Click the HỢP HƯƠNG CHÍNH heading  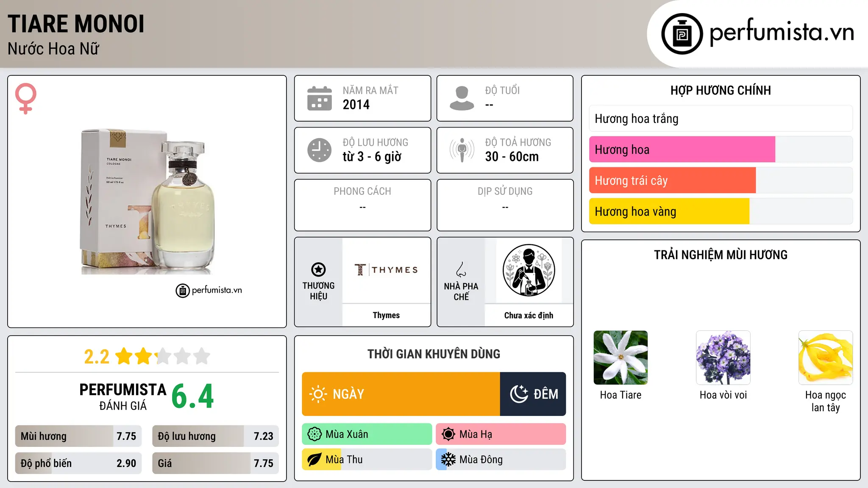(x=721, y=90)
